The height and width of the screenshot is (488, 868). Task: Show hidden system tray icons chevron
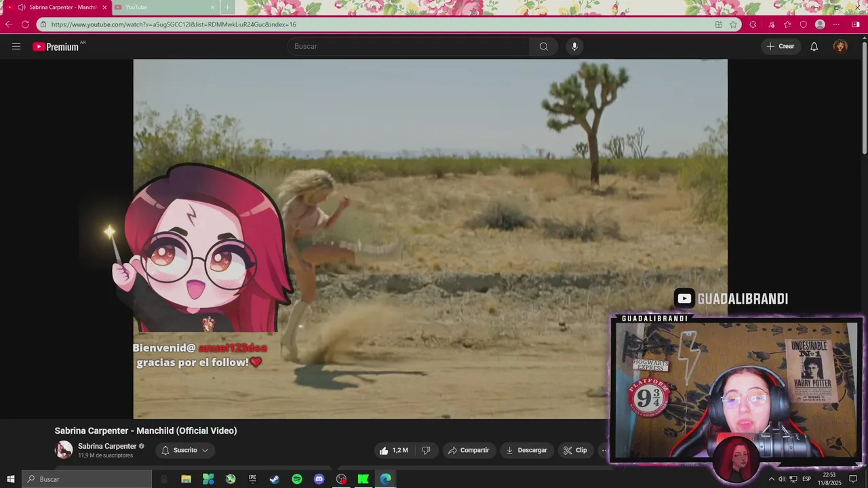(x=771, y=479)
